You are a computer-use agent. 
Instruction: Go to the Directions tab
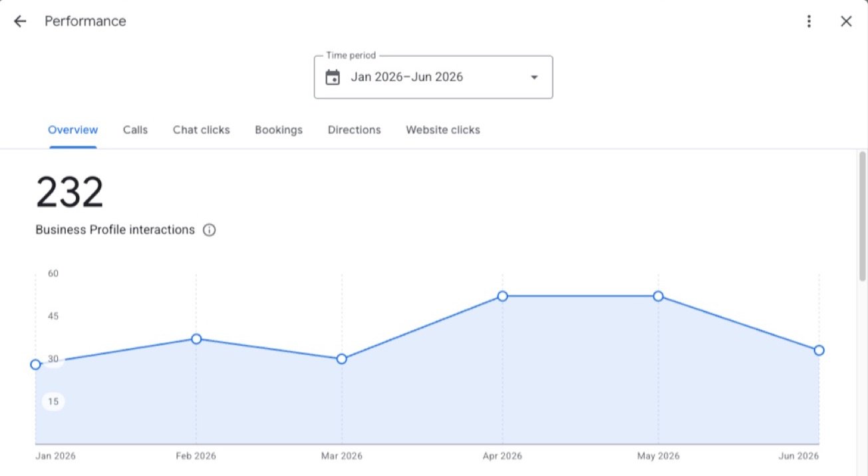(x=355, y=130)
